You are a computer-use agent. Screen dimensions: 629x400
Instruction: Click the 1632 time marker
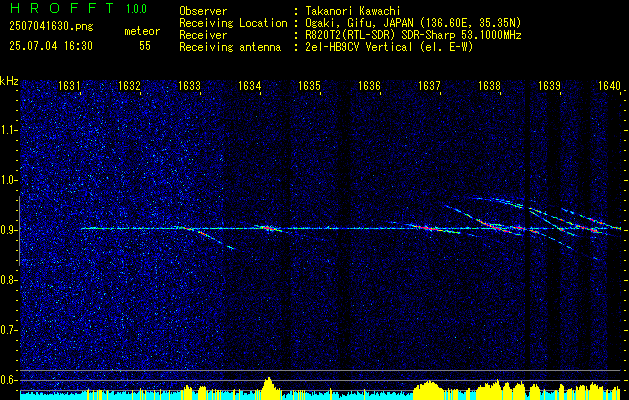coord(129,86)
